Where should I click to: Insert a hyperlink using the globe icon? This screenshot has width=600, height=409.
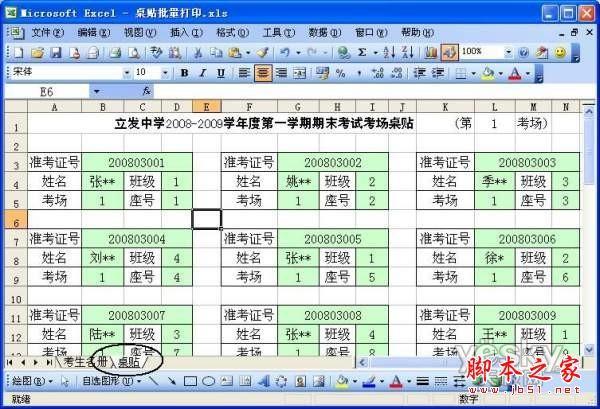(x=344, y=53)
